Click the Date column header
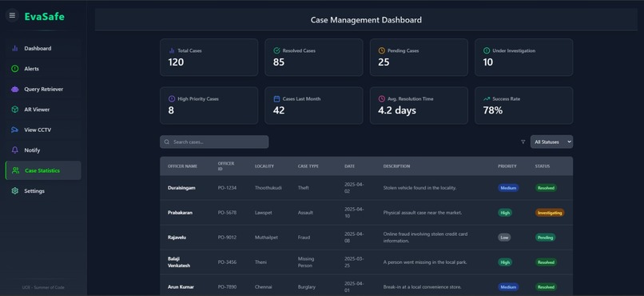Screen dimensions: 644x296 349,166
